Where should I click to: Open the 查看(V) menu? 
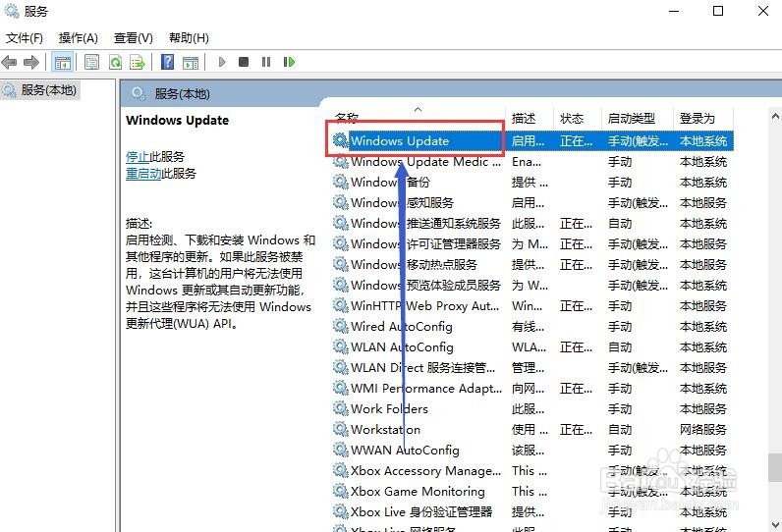[x=134, y=38]
